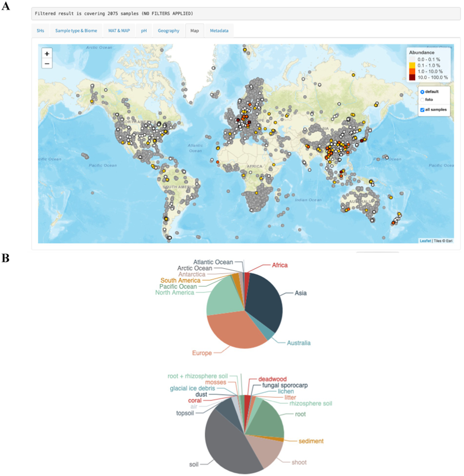
Task: Uncheck the all samples checkbox
Action: (x=422, y=110)
